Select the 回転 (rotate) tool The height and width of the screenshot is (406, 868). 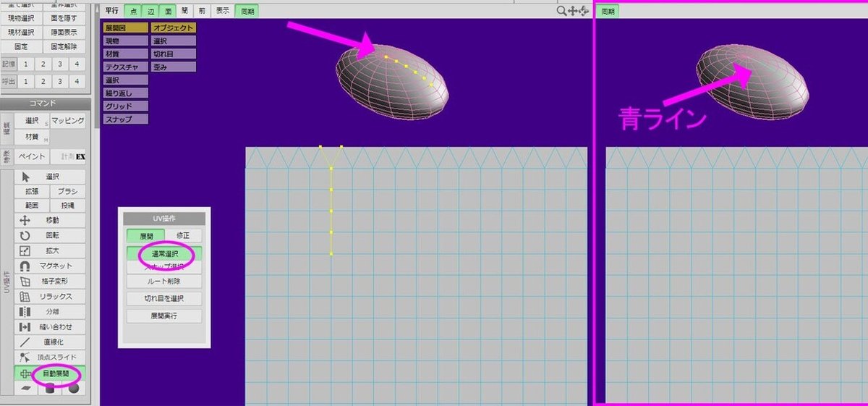click(50, 235)
